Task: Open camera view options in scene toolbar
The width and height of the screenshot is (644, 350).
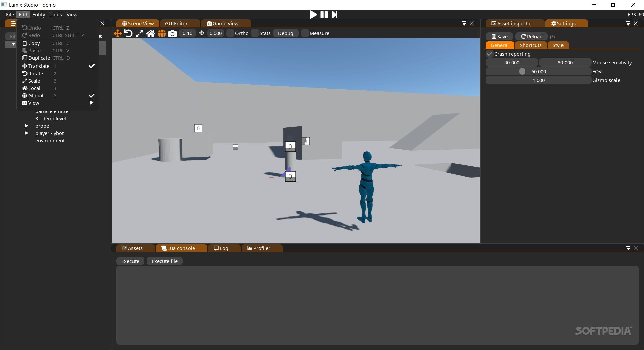Action: pyautogui.click(x=172, y=33)
